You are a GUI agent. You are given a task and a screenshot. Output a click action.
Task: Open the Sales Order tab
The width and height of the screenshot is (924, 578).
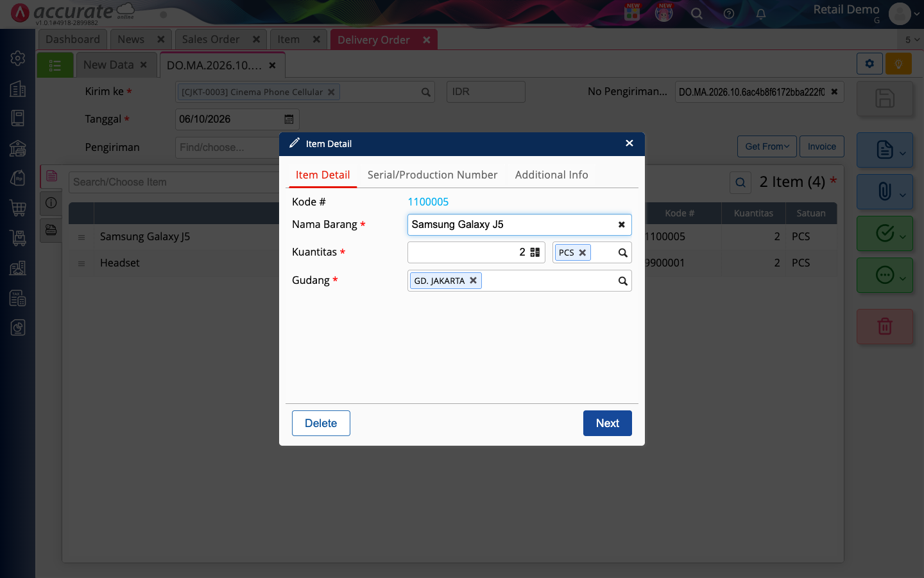[210, 40]
